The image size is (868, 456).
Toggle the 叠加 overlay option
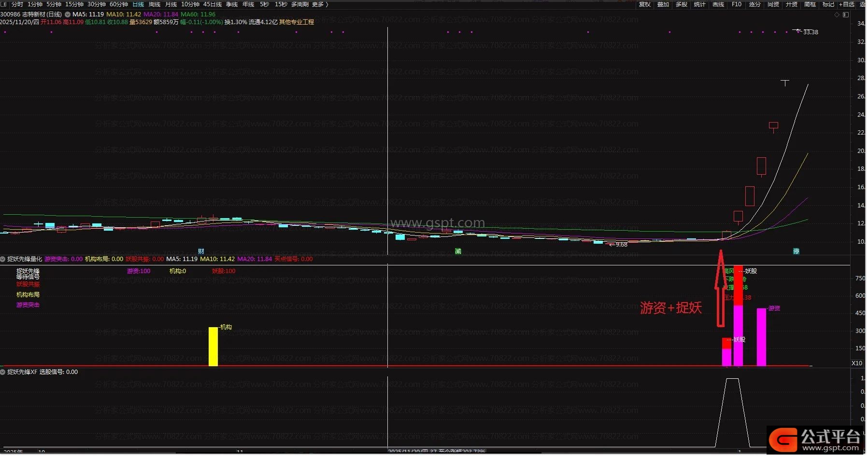point(663,4)
